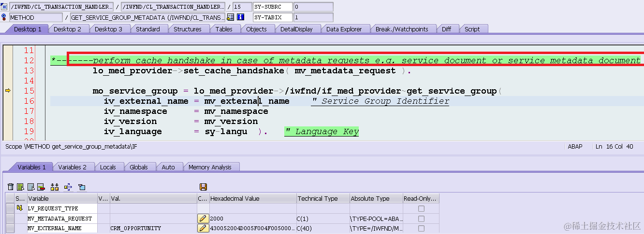This screenshot has height=234, width=644.
Task: Click the red-marked delete rows icon in variables toolbar
Action: (41, 187)
